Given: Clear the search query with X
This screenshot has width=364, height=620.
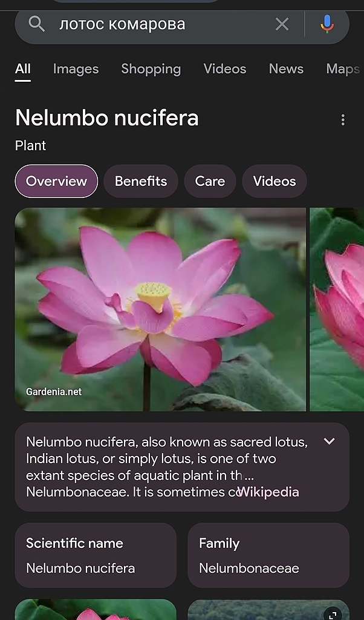Looking at the screenshot, I should point(282,24).
